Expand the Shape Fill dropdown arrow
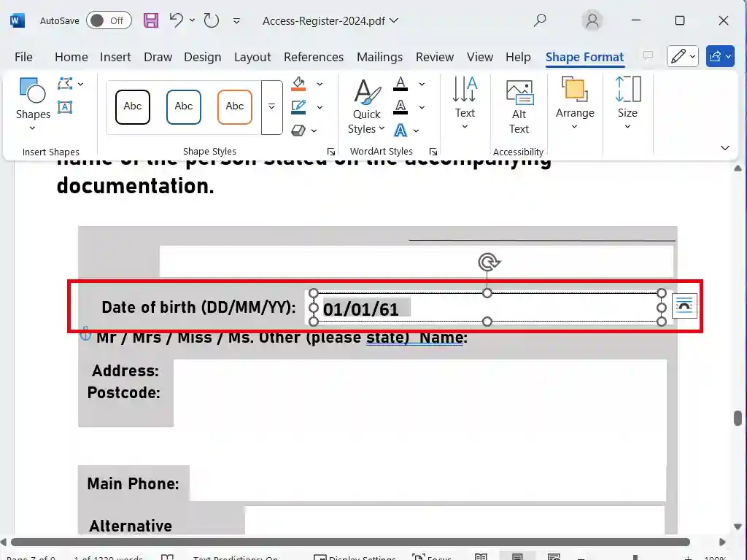The image size is (747, 560). pos(320,85)
